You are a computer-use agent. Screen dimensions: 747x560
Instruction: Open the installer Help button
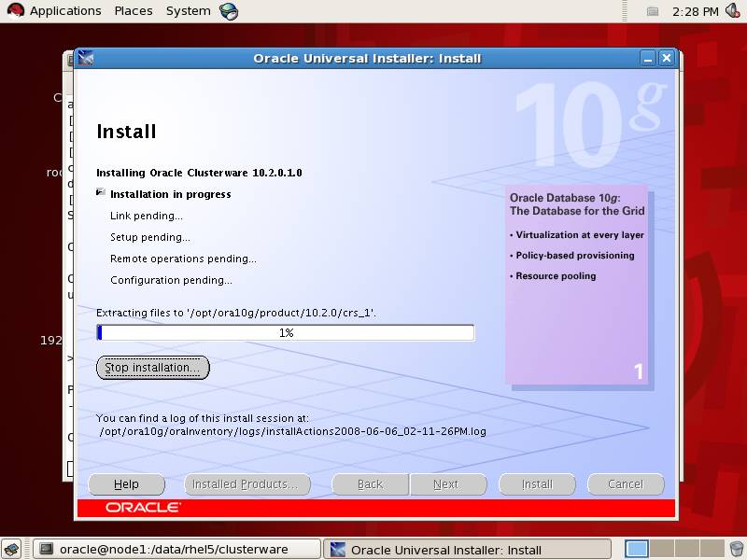coord(126,484)
